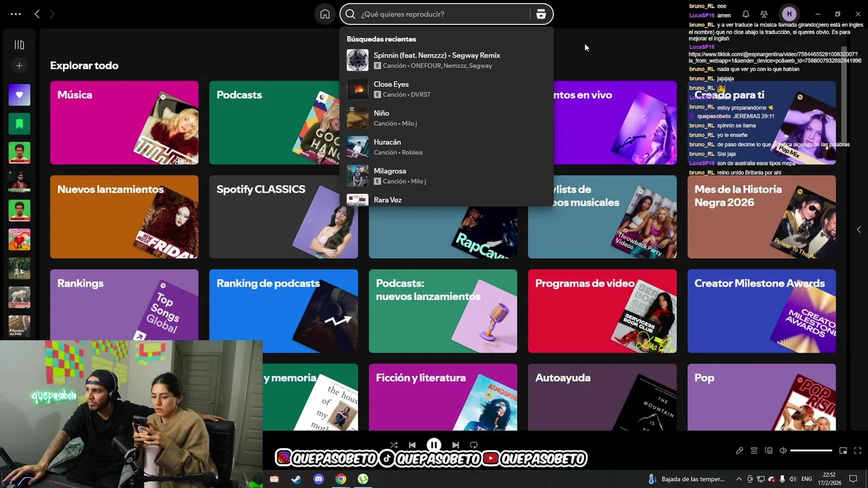This screenshot has height=488, width=868.
Task: Adjust the Spotify volume slider
Action: (x=811, y=451)
